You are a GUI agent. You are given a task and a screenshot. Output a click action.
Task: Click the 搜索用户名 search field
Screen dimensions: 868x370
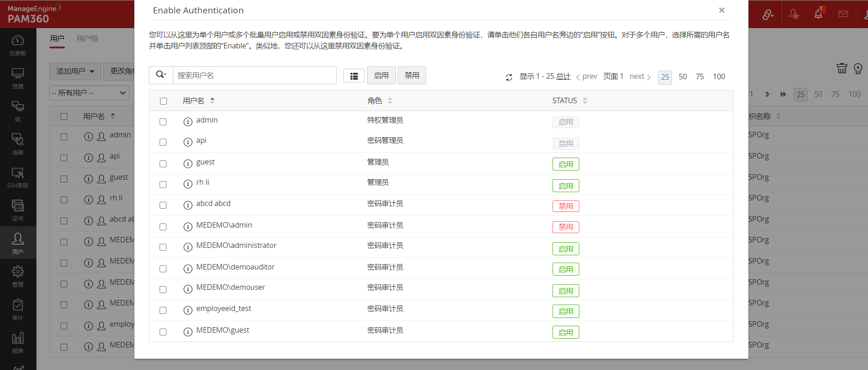coord(255,75)
